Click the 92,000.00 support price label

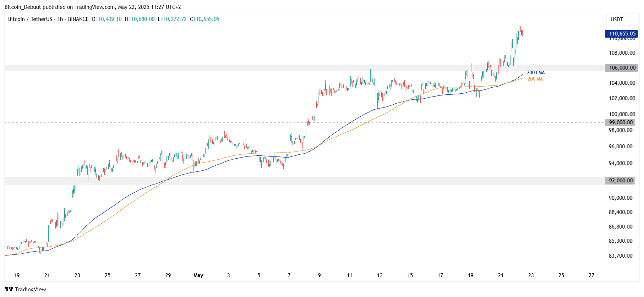(x=621, y=181)
